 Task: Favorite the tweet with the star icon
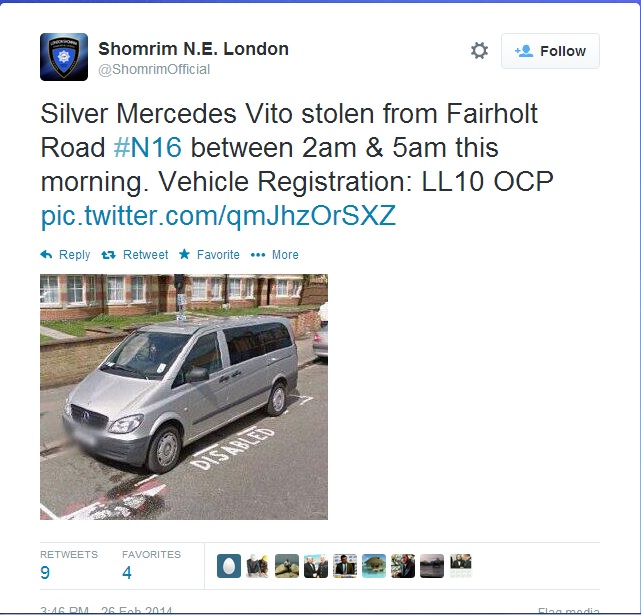click(184, 254)
